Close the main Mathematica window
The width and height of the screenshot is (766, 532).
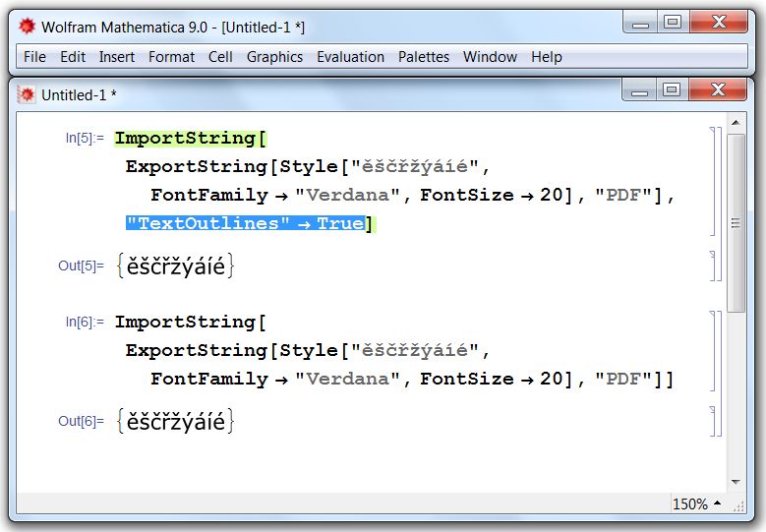(x=719, y=23)
